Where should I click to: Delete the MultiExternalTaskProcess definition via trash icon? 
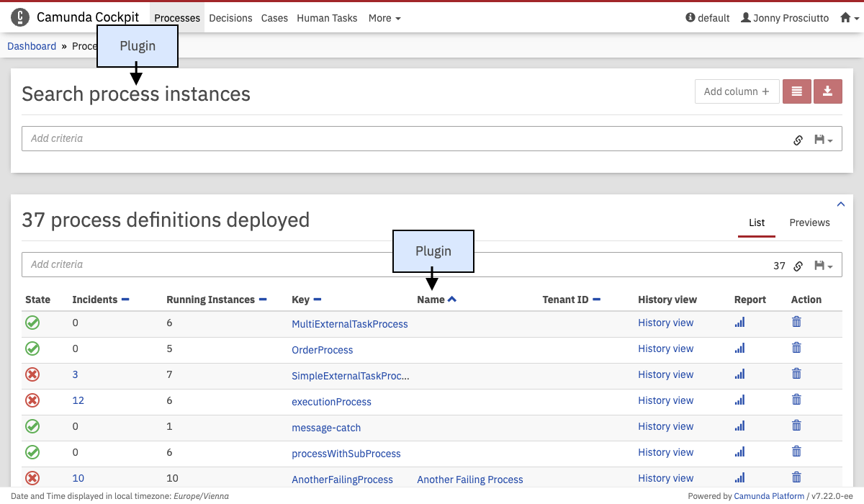(796, 323)
